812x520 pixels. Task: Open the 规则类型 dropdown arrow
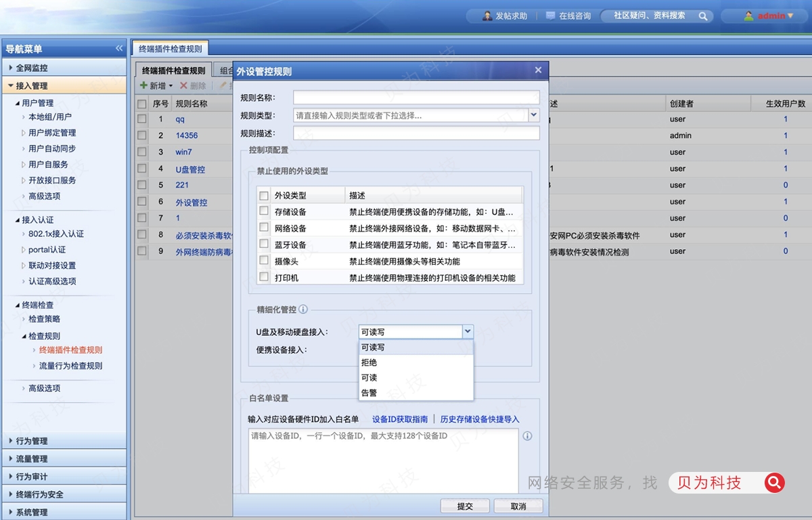[x=533, y=115]
